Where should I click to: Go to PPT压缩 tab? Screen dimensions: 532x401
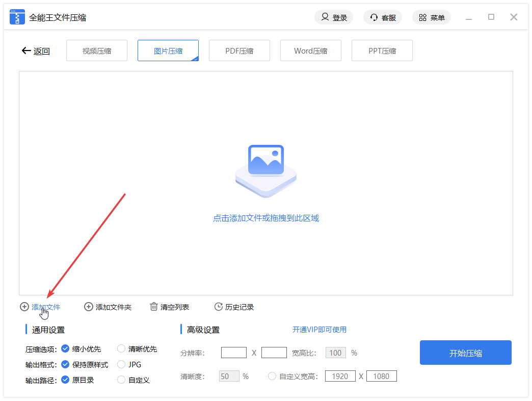tap(382, 51)
